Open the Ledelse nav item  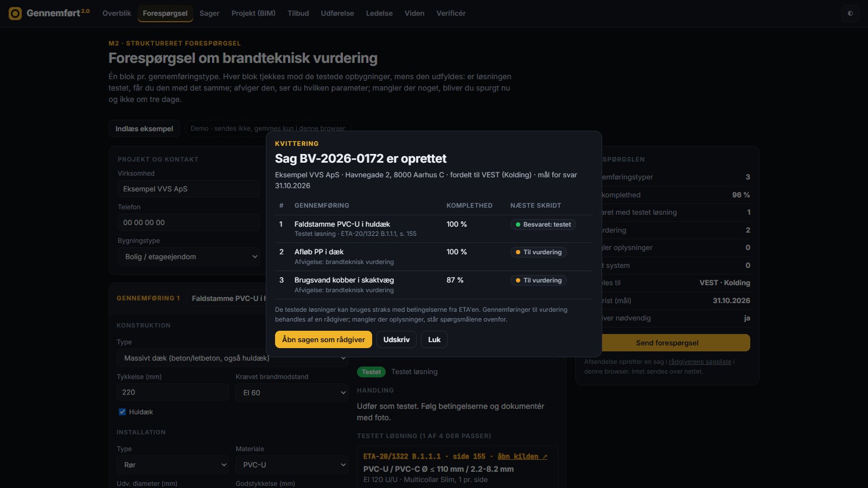click(x=379, y=13)
